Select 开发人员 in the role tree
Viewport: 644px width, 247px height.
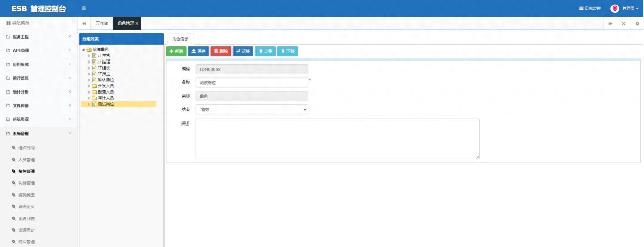[x=106, y=86]
